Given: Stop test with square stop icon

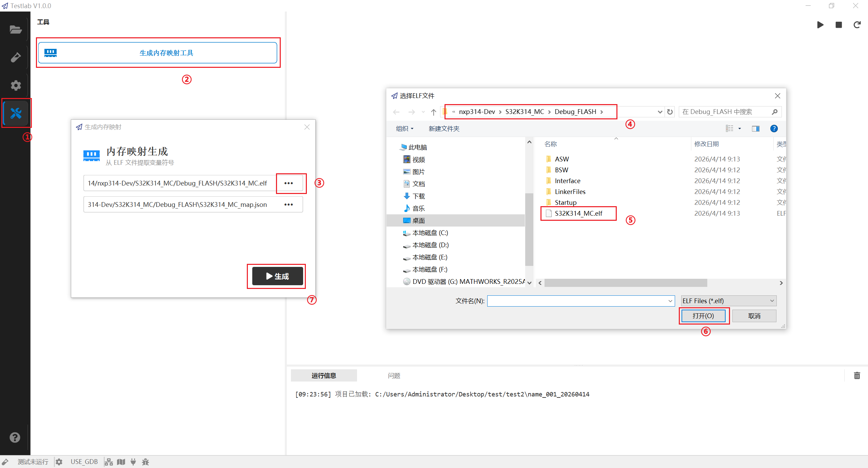Looking at the screenshot, I should pos(839,25).
